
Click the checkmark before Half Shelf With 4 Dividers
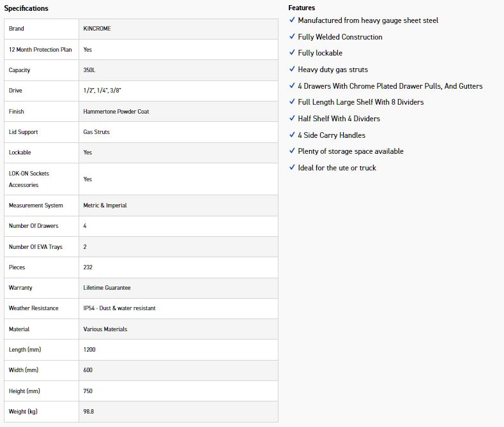point(292,119)
